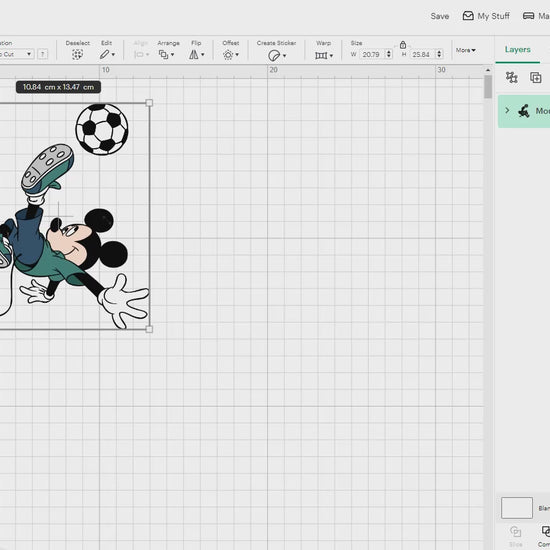Click the Create Sticker icon

[274, 55]
